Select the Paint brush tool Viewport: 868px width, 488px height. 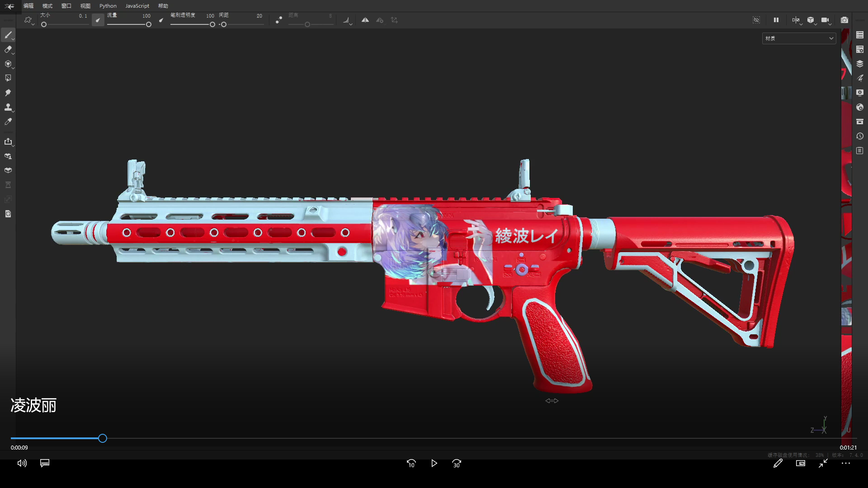[x=8, y=35]
